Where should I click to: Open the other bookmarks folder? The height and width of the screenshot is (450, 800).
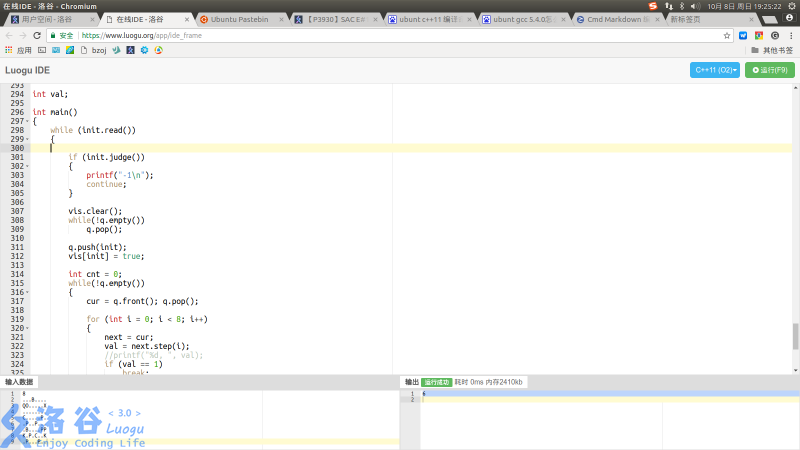pyautogui.click(x=775, y=50)
